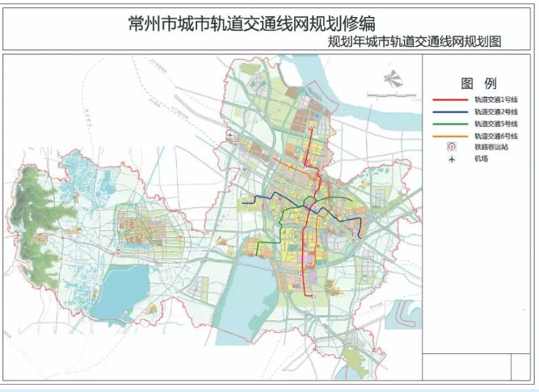Click the railway station marker north of the western lake

(x=117, y=252)
